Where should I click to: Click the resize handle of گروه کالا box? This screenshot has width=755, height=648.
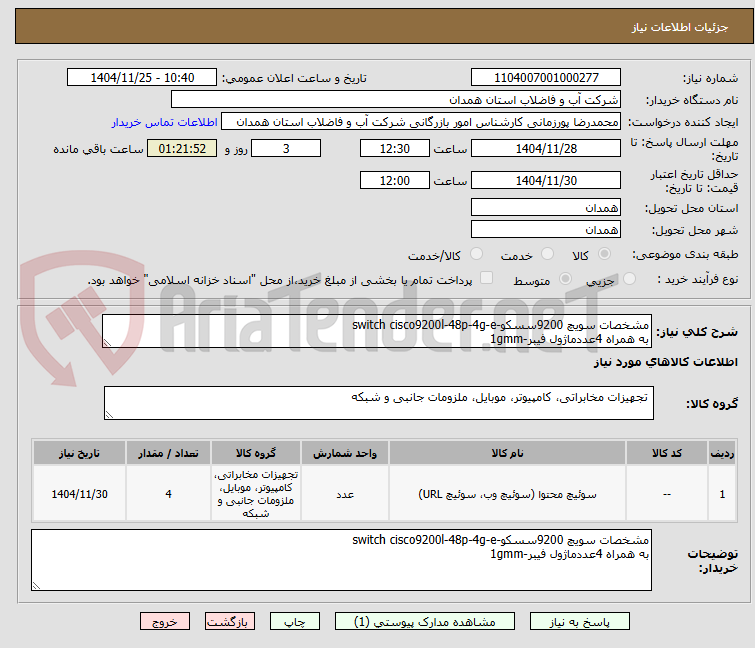tap(109, 415)
